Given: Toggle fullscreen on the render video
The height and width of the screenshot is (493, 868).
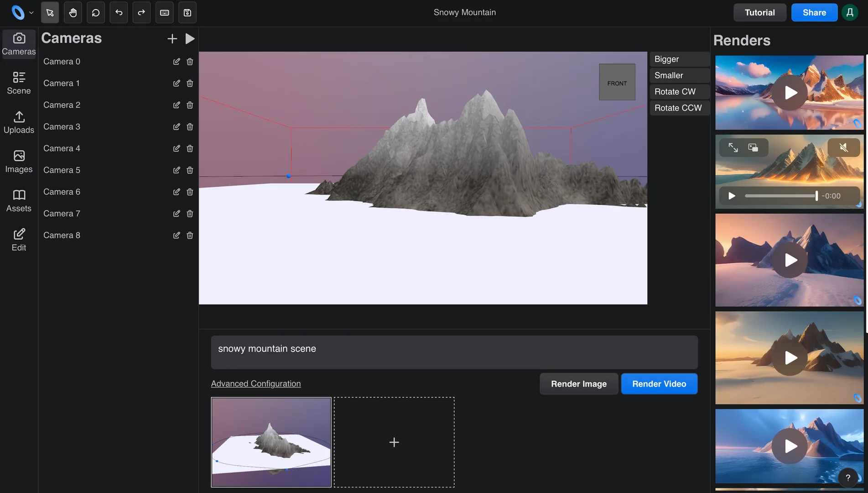Looking at the screenshot, I should click(733, 147).
